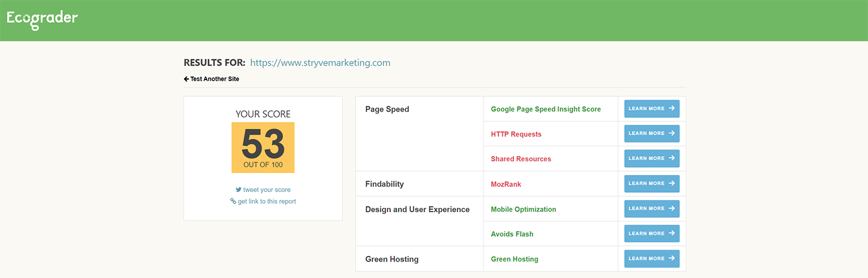
Task: Learn more about MozRank
Action: click(x=652, y=184)
